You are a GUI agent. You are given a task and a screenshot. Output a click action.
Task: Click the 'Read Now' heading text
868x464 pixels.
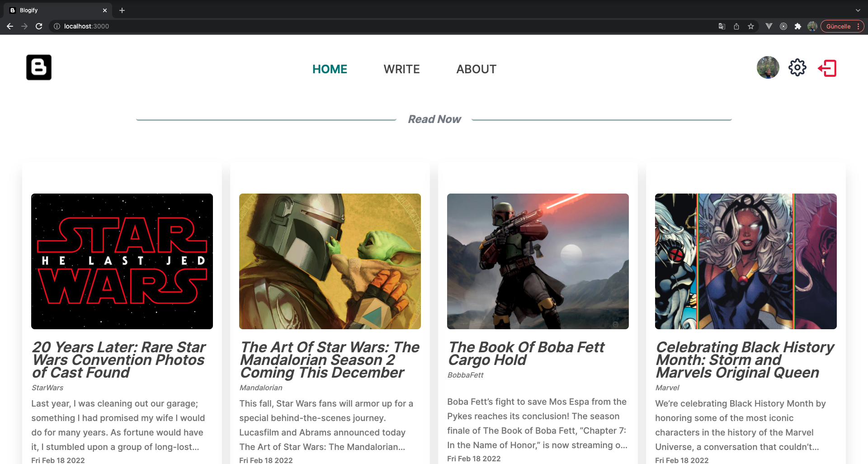[434, 119]
